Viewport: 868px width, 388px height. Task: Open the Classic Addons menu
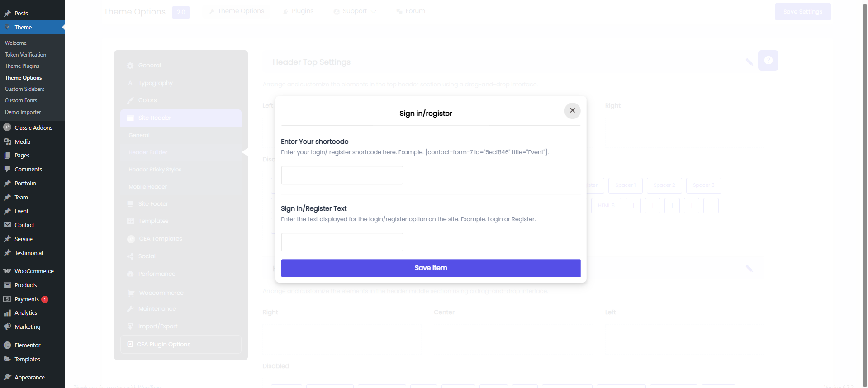(33, 128)
